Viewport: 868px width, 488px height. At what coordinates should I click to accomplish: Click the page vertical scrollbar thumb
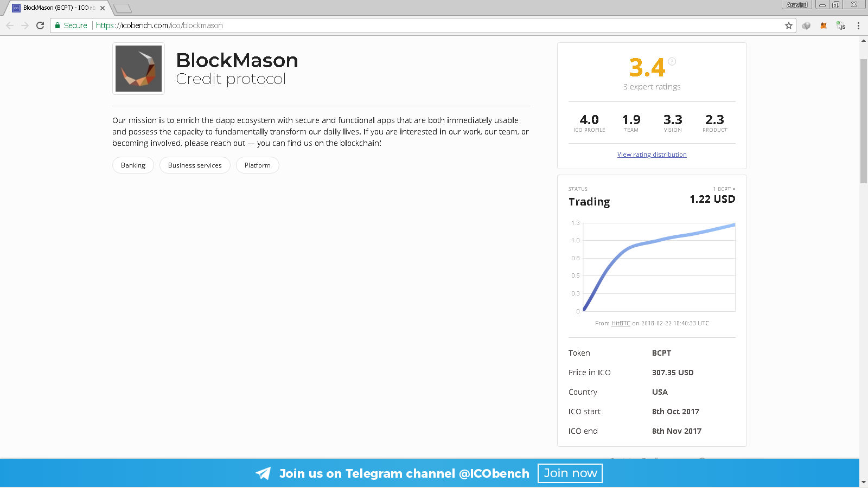pyautogui.click(x=864, y=120)
